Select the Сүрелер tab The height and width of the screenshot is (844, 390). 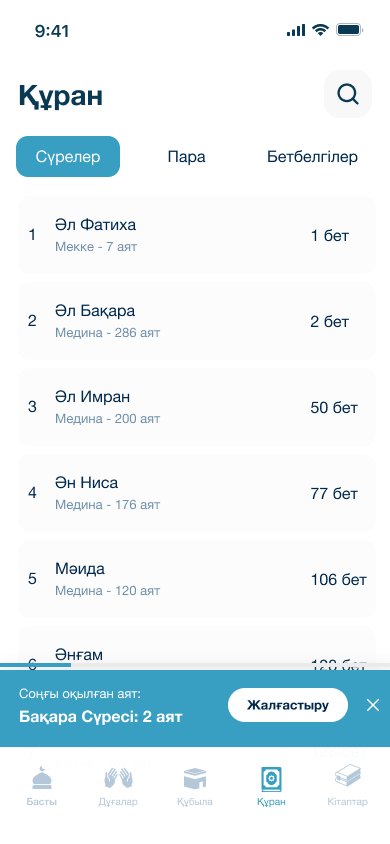click(x=68, y=157)
